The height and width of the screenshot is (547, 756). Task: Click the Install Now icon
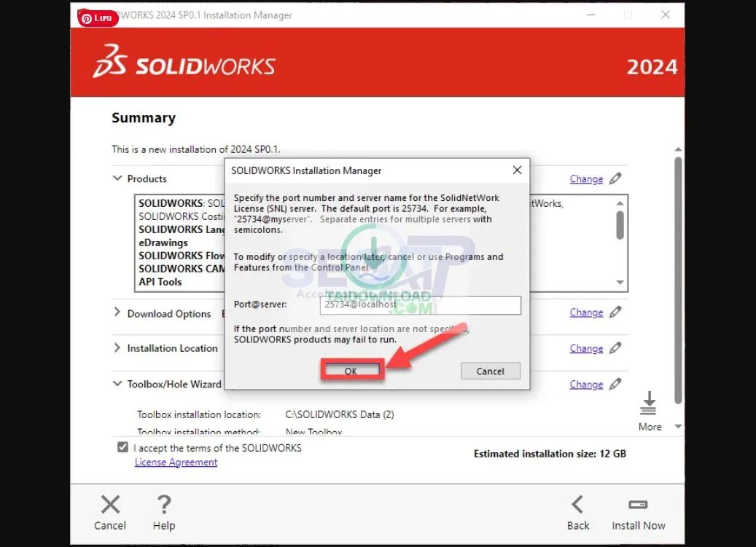click(x=638, y=504)
